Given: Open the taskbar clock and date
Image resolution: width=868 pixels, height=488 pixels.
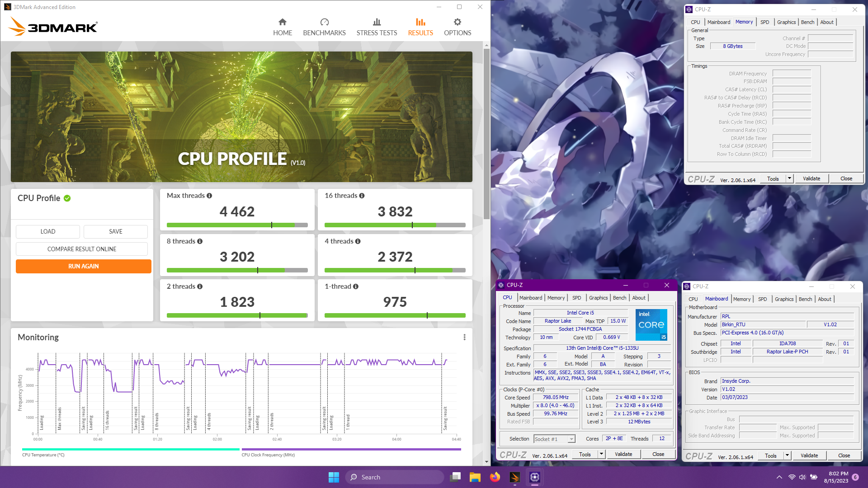Looking at the screenshot, I should click(x=836, y=477).
